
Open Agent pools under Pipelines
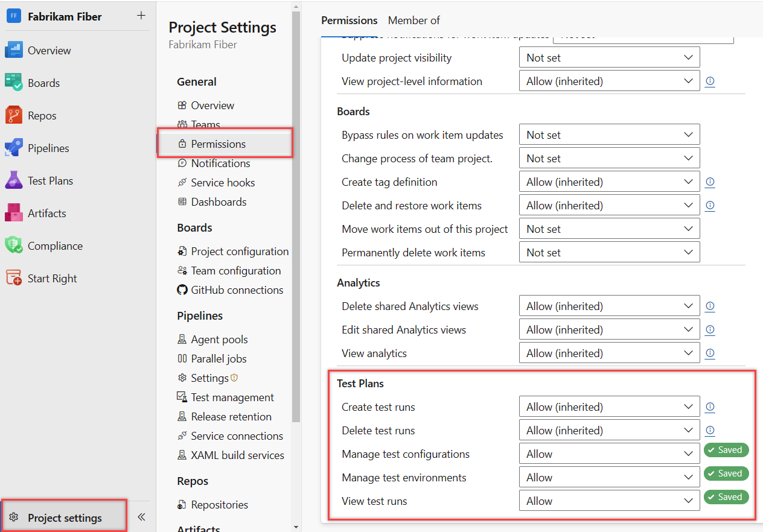(220, 340)
